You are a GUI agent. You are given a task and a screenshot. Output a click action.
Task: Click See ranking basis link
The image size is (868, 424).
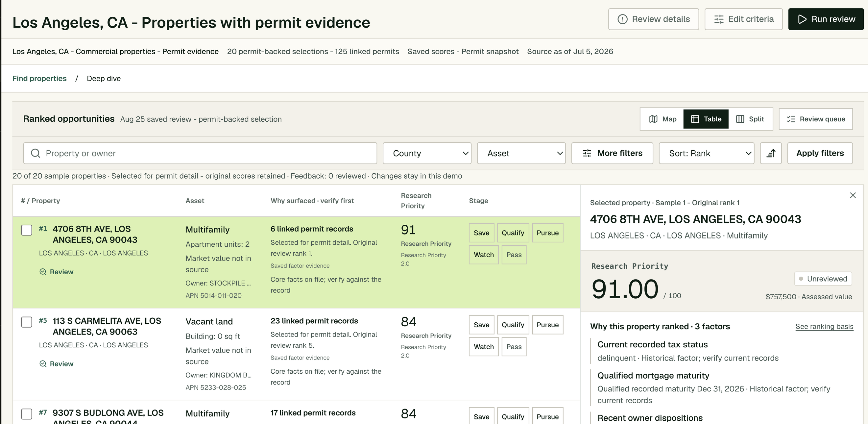(824, 326)
